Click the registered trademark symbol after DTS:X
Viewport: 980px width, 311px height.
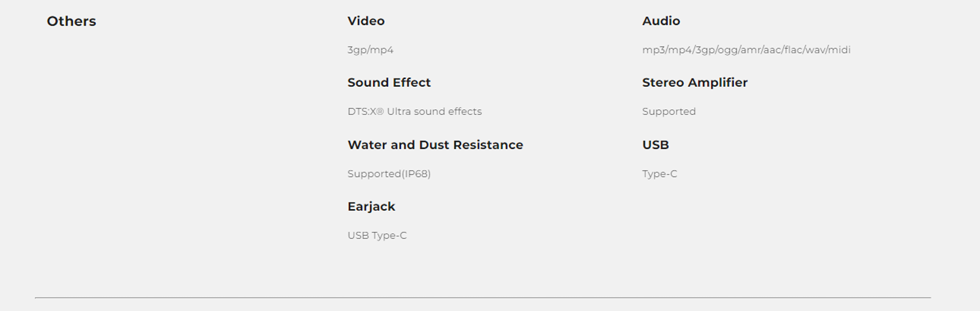[x=380, y=111]
